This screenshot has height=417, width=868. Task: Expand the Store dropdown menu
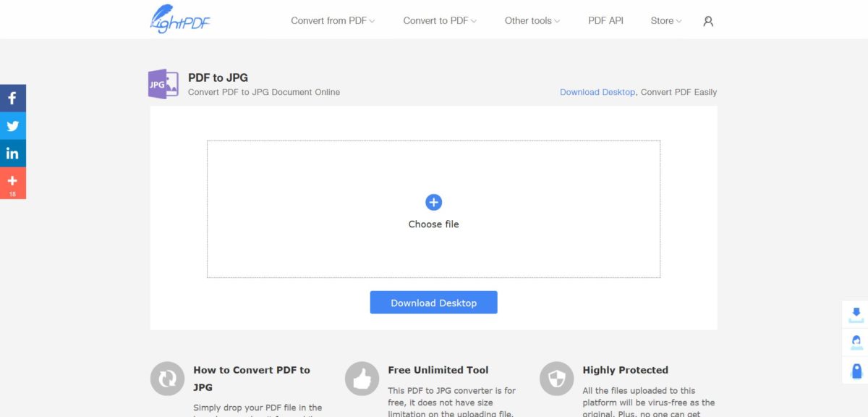(x=666, y=21)
